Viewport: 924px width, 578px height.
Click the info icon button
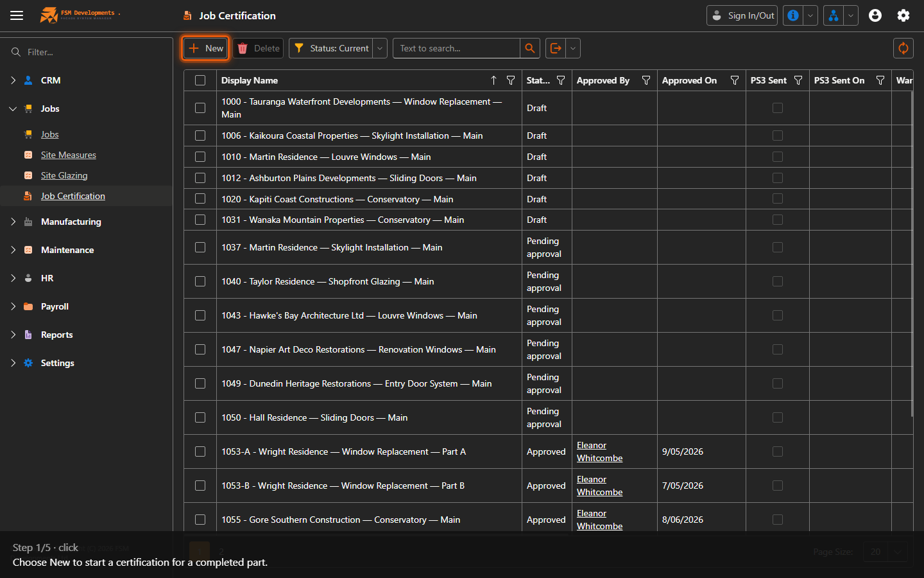coord(793,15)
